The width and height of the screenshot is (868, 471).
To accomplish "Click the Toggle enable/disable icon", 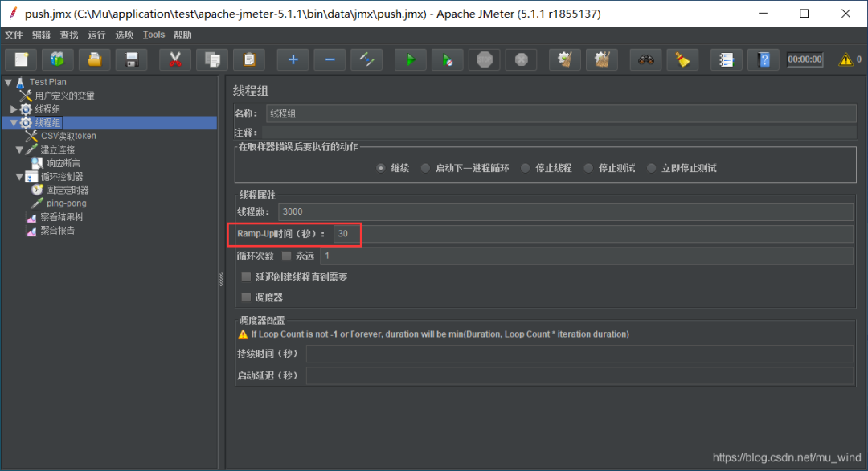I will 366,59.
